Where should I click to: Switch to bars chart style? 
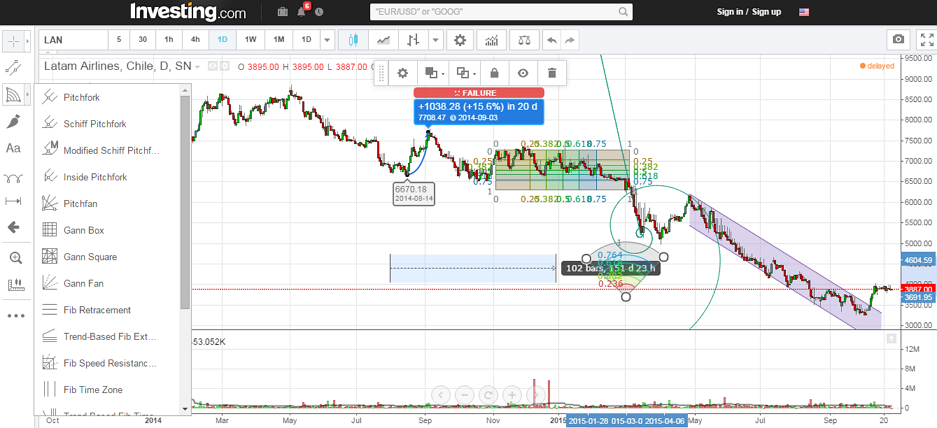coord(413,40)
